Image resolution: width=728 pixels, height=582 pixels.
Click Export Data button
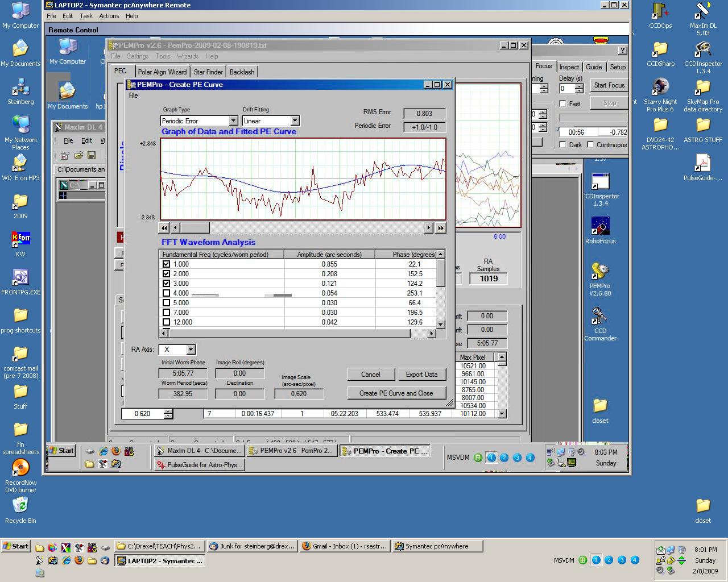pos(421,375)
